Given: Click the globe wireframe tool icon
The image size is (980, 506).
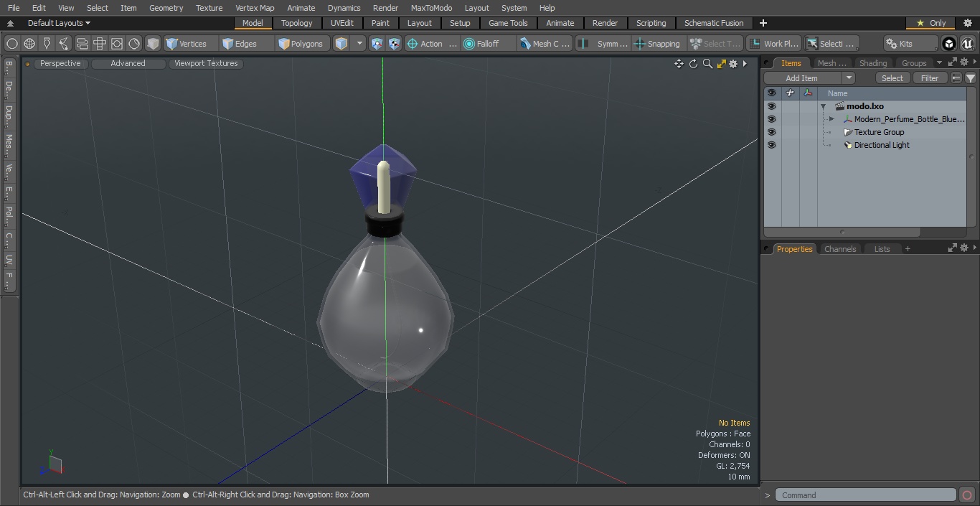Looking at the screenshot, I should tap(29, 44).
